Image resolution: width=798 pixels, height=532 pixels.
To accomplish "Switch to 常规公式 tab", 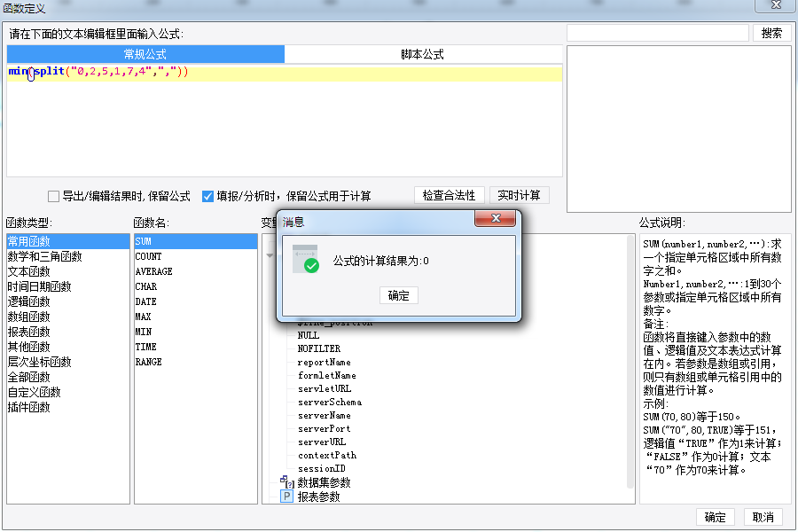I will click(x=145, y=54).
